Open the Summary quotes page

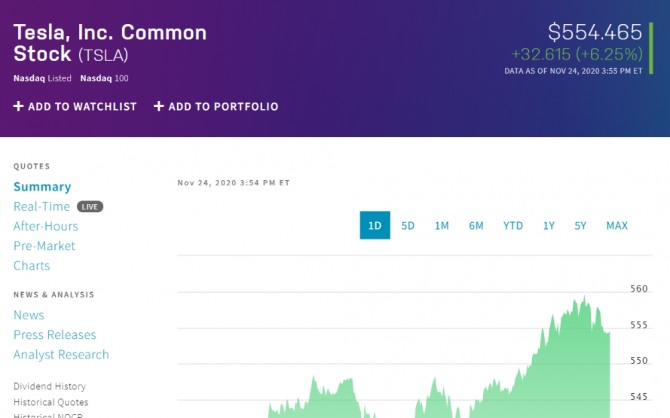coord(42,187)
